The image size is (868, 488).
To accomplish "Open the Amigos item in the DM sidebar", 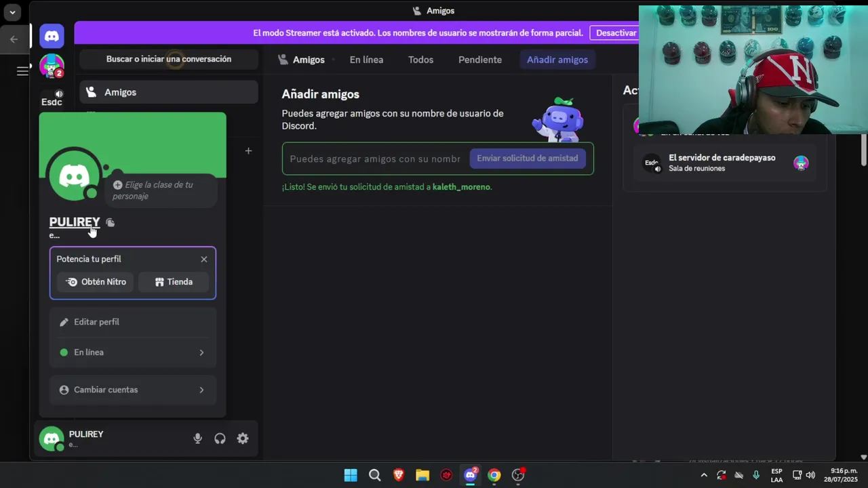I will pyautogui.click(x=169, y=92).
